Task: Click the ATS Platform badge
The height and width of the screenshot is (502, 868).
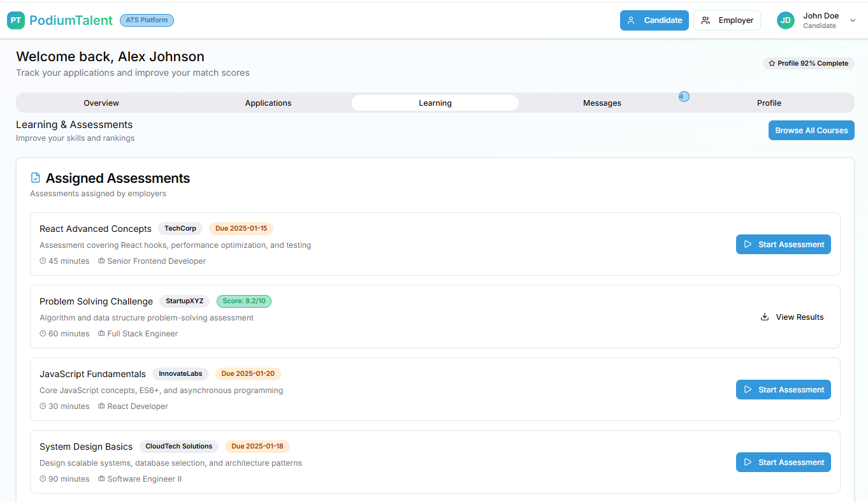Action: (147, 20)
